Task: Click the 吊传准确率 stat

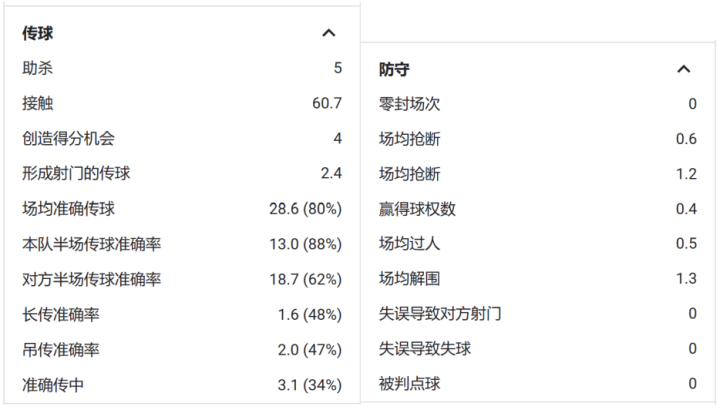Action: (x=60, y=350)
